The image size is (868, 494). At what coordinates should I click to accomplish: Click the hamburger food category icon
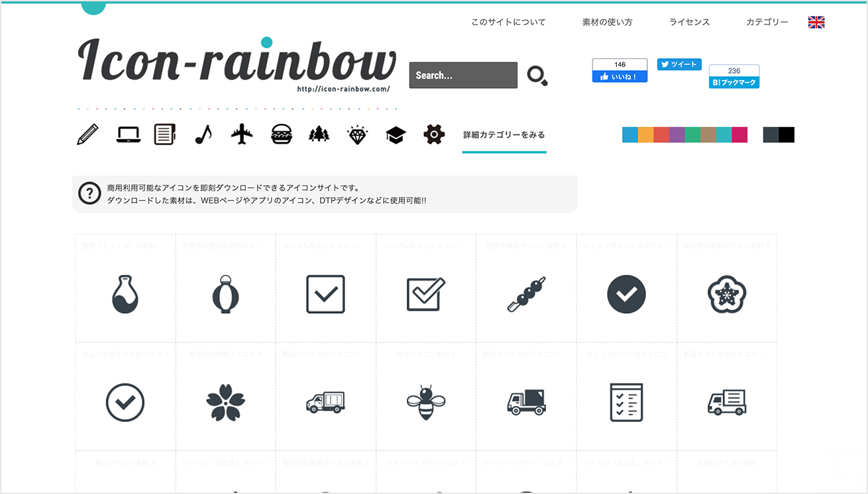coord(280,134)
